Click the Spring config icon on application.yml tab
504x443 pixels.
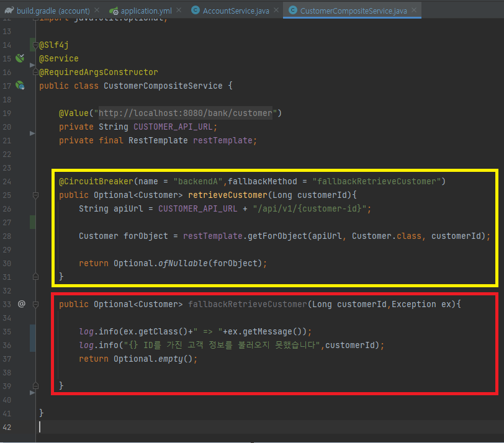click(x=114, y=11)
